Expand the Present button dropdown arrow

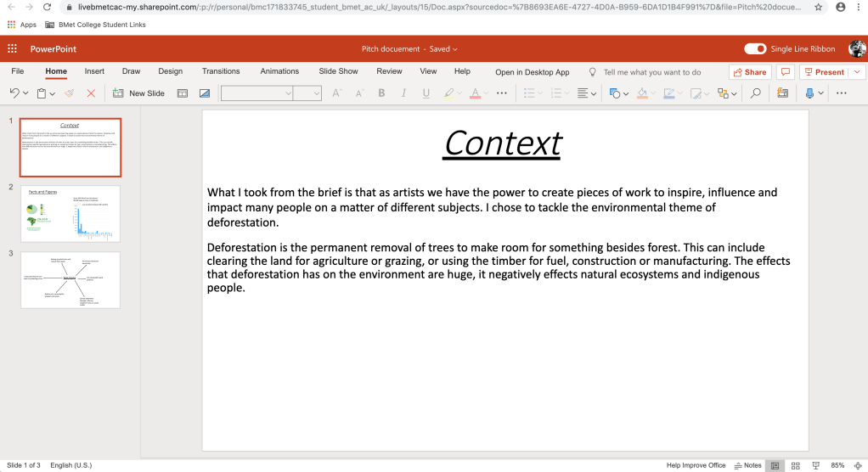[857, 72]
